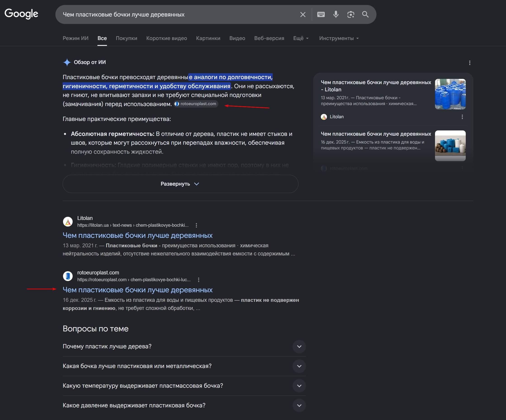Open AI overview three-dot options menu
Screen dimensions: 506x420
[x=470, y=63]
